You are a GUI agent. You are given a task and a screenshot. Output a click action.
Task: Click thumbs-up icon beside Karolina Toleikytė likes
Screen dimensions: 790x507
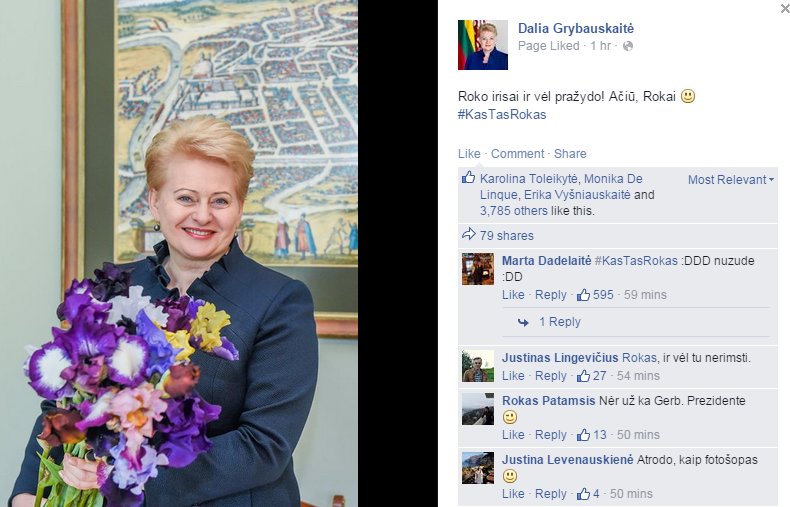(x=469, y=177)
